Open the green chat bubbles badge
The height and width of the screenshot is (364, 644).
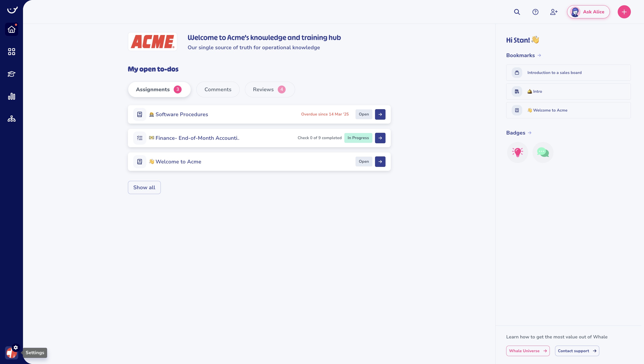(x=543, y=152)
